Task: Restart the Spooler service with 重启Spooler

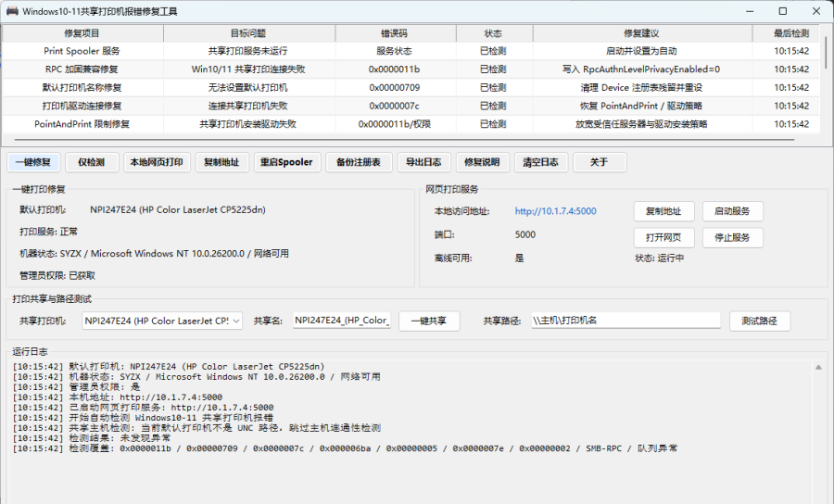Action: pyautogui.click(x=286, y=162)
